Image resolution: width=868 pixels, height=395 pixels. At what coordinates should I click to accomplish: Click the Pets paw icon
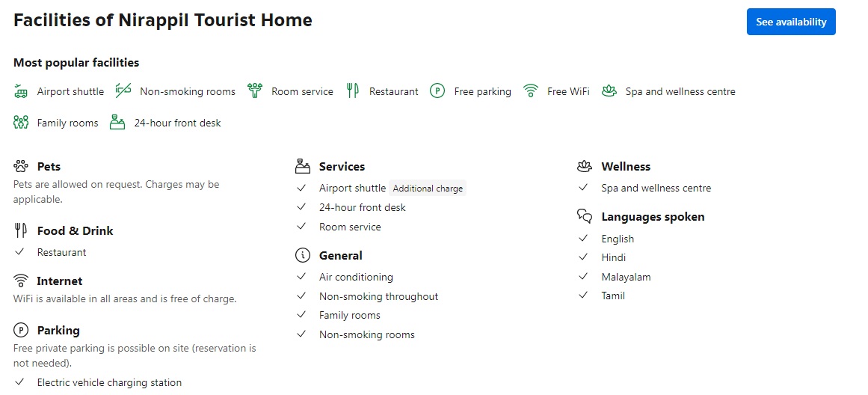(21, 166)
